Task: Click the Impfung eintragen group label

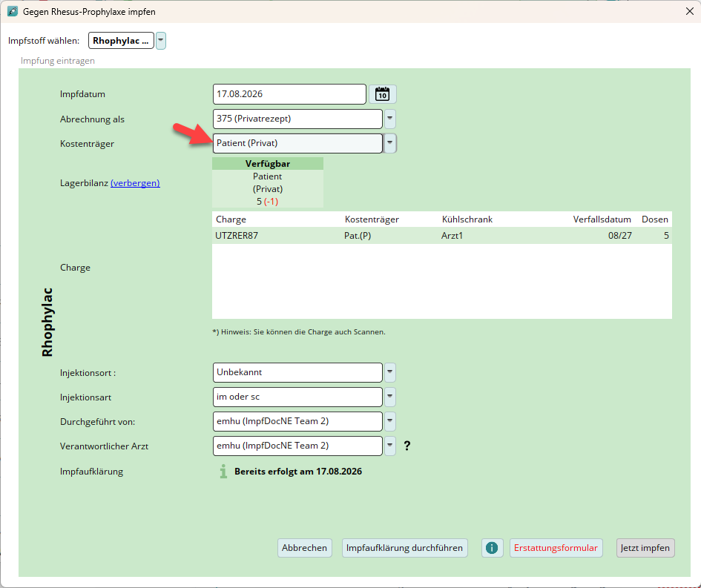Action: [58, 61]
